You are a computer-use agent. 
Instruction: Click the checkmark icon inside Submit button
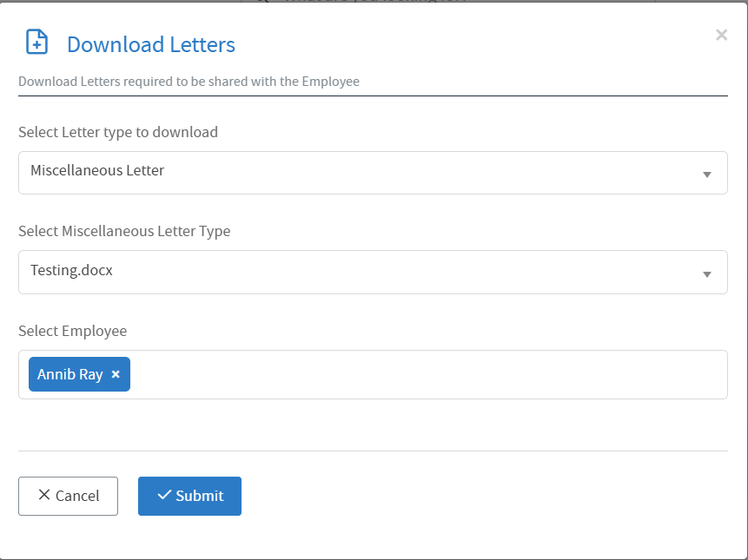point(163,495)
